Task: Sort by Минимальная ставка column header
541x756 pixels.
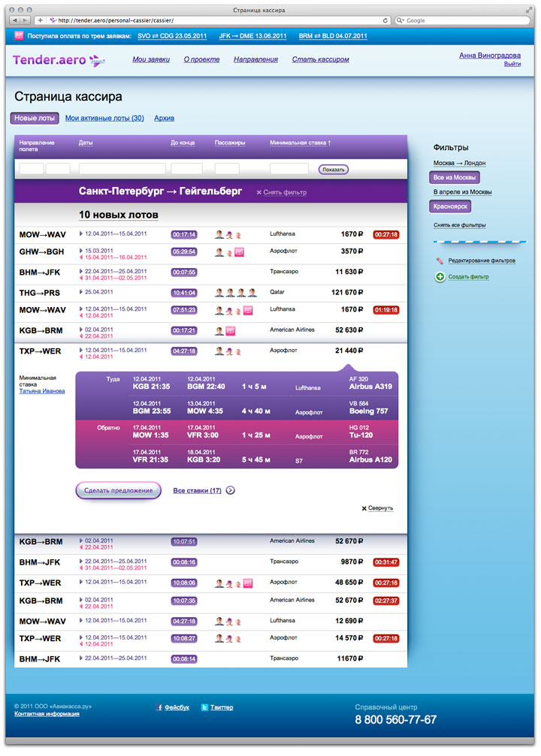Action: pyautogui.click(x=300, y=142)
